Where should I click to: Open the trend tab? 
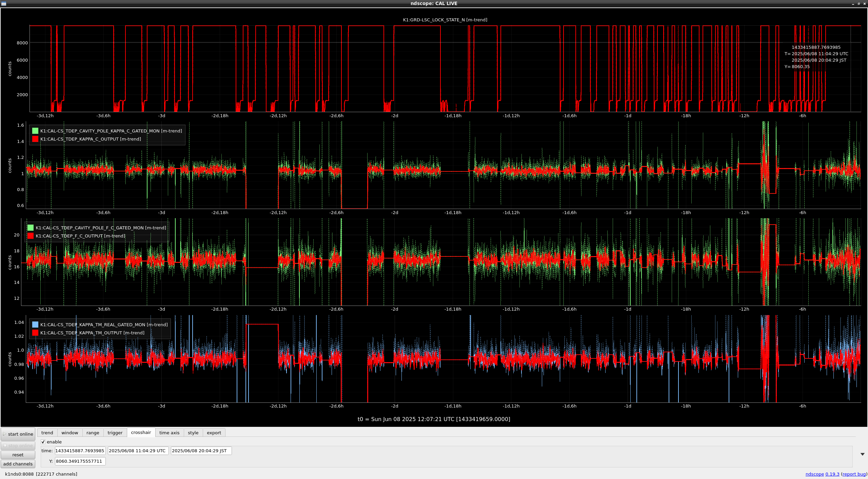pyautogui.click(x=47, y=433)
